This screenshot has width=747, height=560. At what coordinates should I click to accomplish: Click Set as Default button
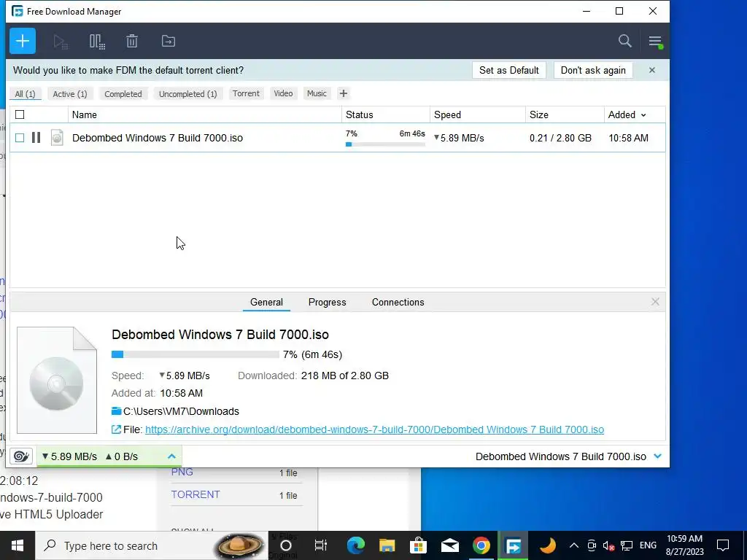[x=509, y=70]
